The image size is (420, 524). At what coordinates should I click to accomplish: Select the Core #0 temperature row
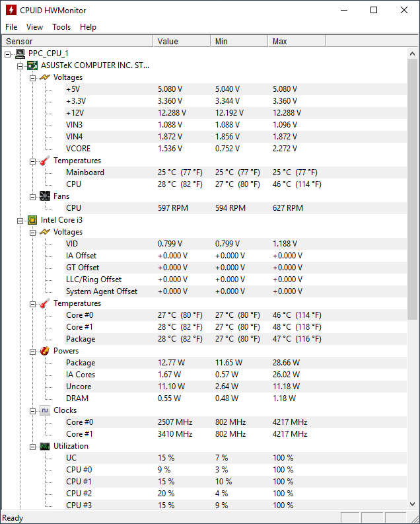(x=236, y=315)
